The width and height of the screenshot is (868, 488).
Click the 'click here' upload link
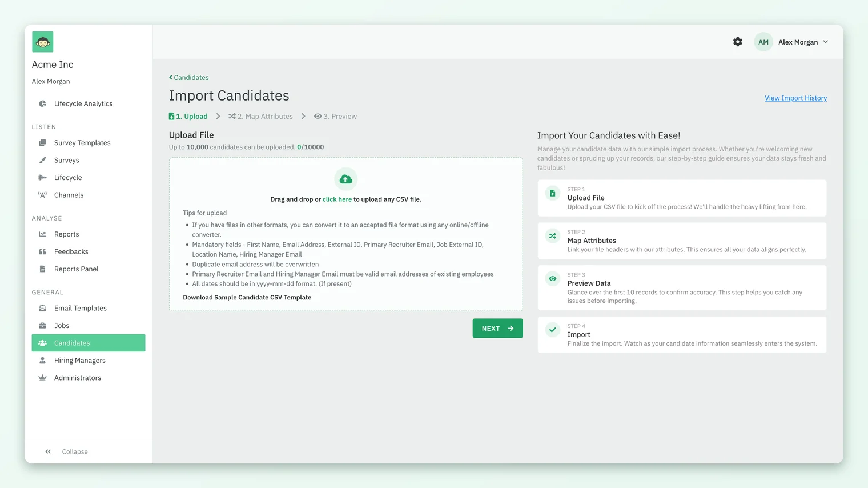337,199
